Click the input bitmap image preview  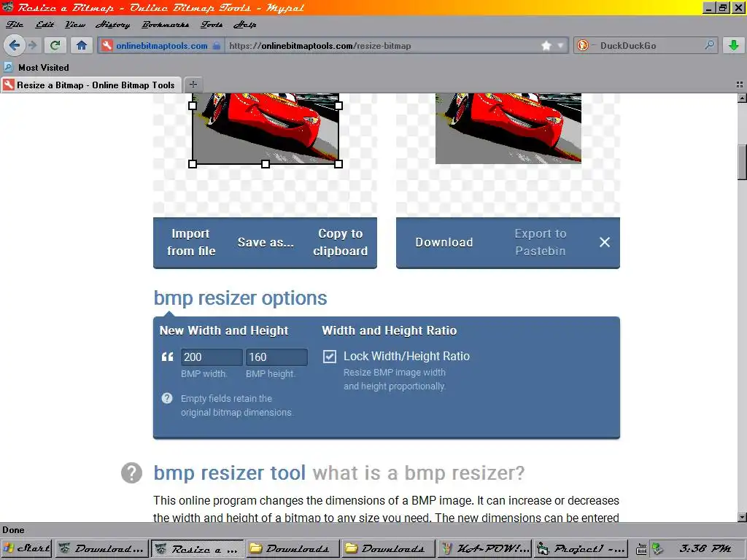click(x=266, y=129)
